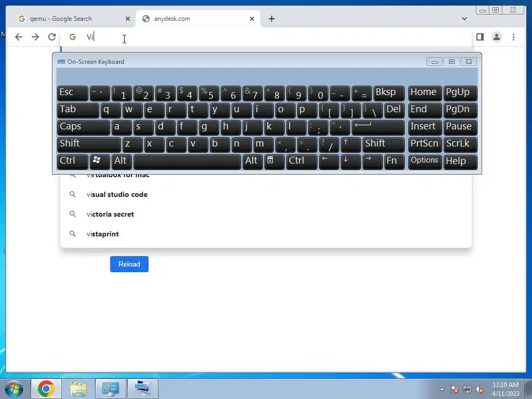The width and height of the screenshot is (532, 399).
Task: Toggle the Caps key
Action: pyautogui.click(x=84, y=127)
